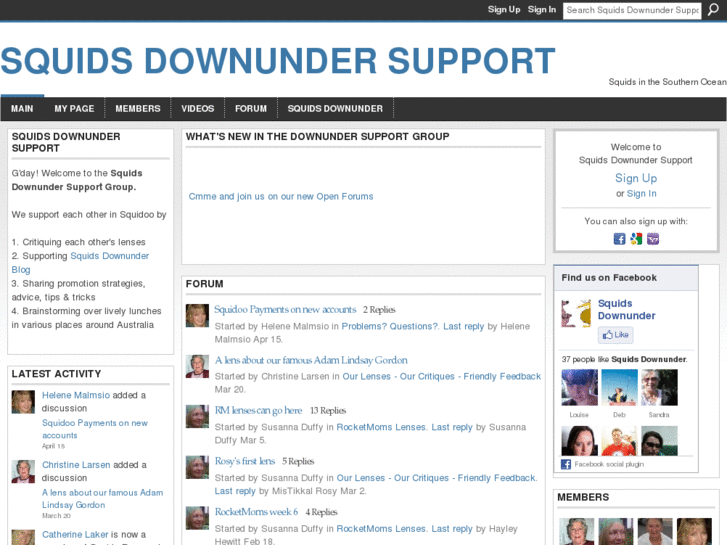Click the Facebook Like button
Screen dimensions: 727x545
(616, 335)
